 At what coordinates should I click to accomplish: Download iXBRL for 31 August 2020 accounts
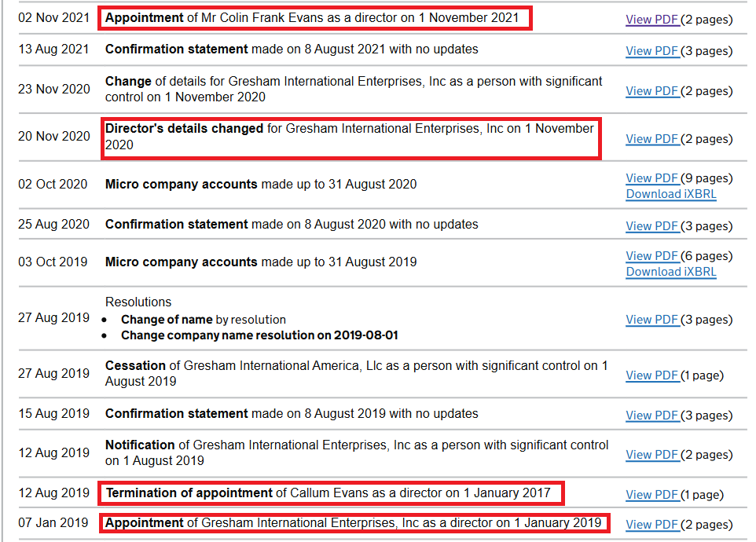[671, 194]
